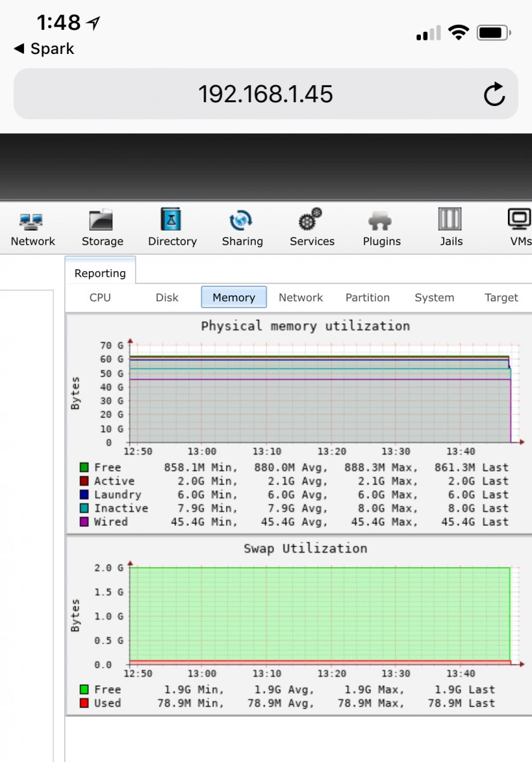Tap the Wi-Fi status icon

tap(458, 32)
